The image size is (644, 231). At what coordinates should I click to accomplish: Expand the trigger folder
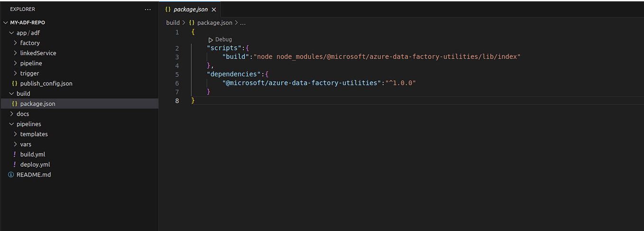click(x=16, y=74)
